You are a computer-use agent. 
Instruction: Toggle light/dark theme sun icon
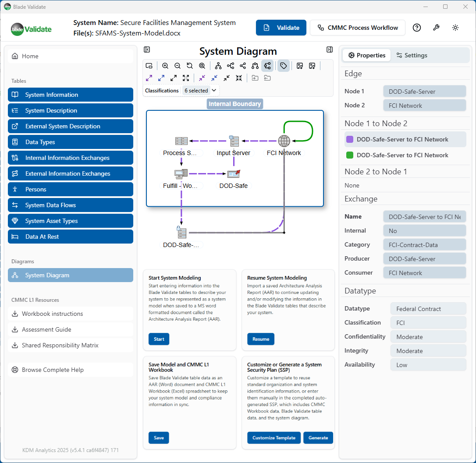tap(455, 28)
